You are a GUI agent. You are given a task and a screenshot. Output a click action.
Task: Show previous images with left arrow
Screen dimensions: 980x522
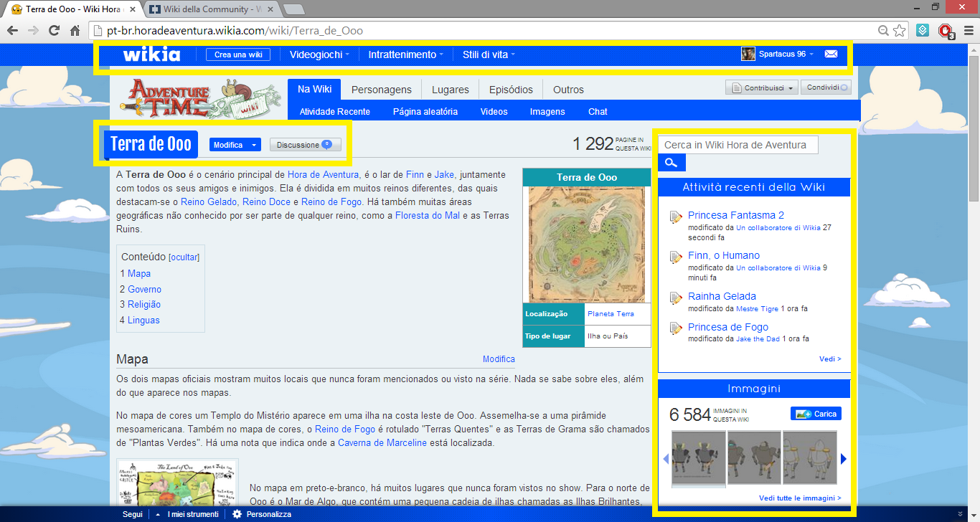[665, 459]
